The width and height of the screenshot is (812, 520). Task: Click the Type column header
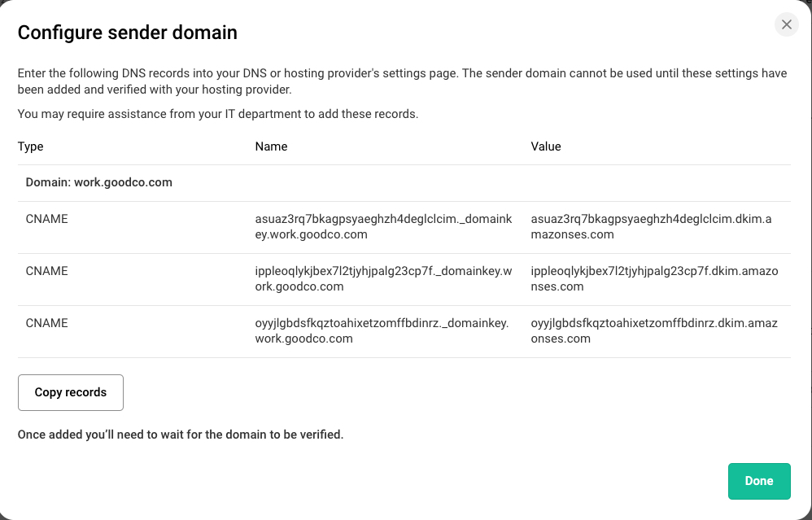tap(30, 146)
